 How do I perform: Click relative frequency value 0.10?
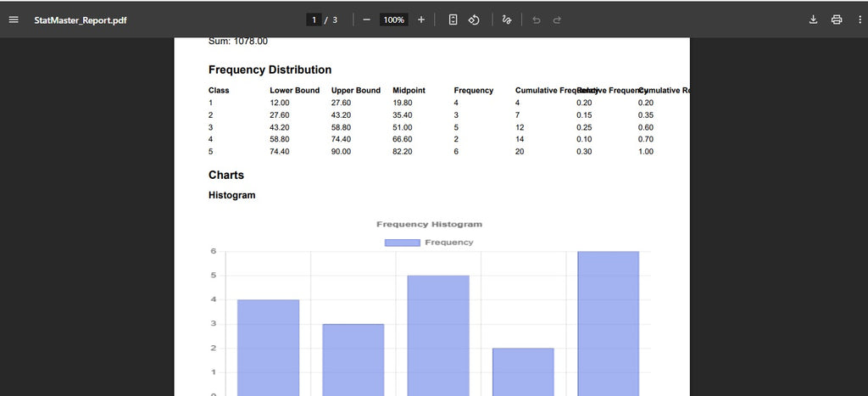tap(584, 140)
